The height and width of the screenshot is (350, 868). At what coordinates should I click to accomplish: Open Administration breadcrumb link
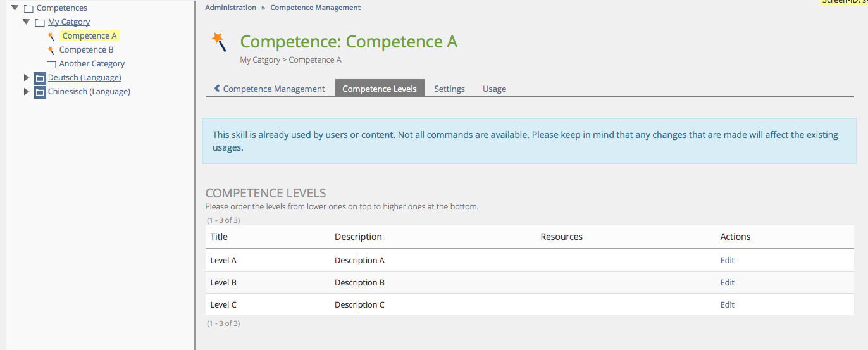point(230,8)
